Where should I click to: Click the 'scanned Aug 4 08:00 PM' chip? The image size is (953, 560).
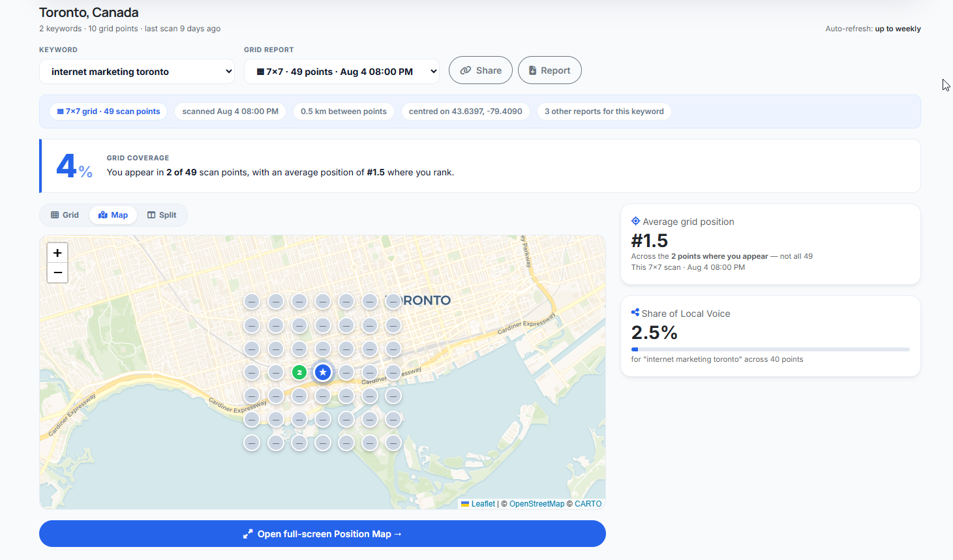230,111
